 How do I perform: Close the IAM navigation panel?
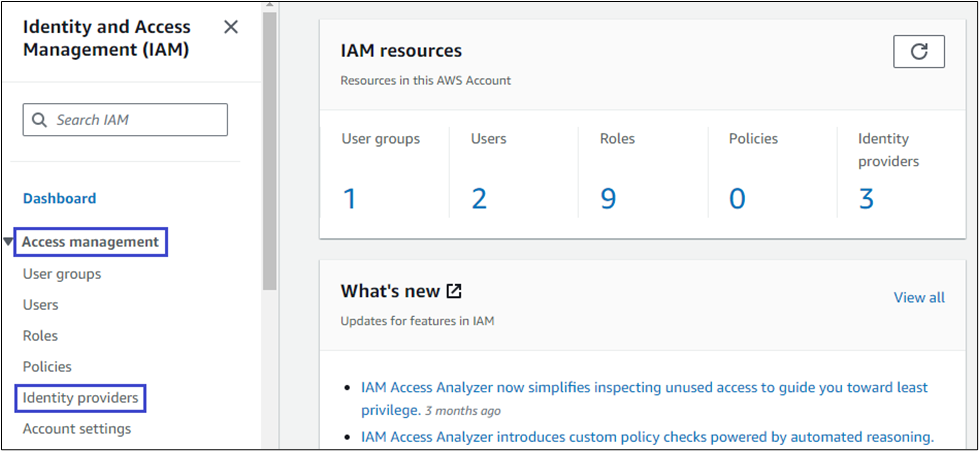[231, 27]
